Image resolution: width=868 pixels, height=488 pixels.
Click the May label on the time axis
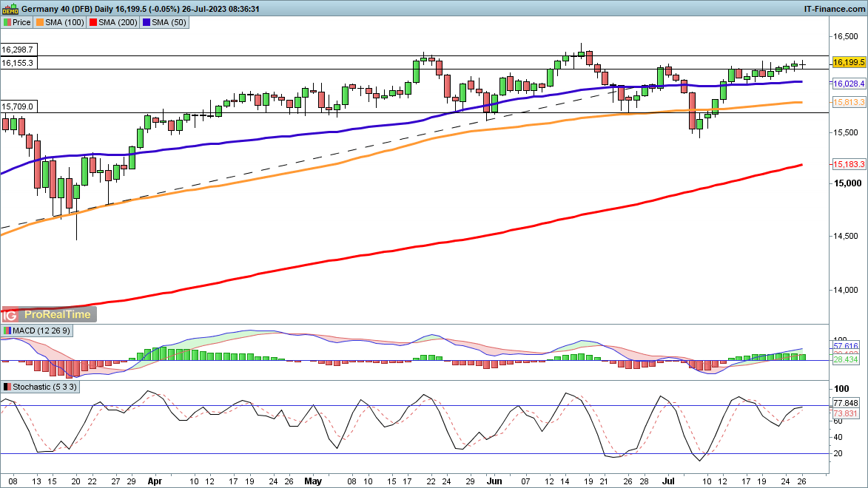[x=313, y=481]
